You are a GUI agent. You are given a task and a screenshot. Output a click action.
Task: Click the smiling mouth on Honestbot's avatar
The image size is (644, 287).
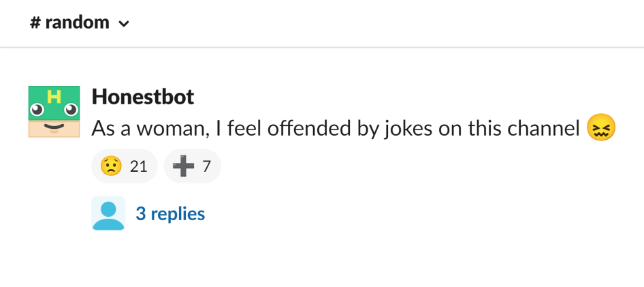[54, 127]
